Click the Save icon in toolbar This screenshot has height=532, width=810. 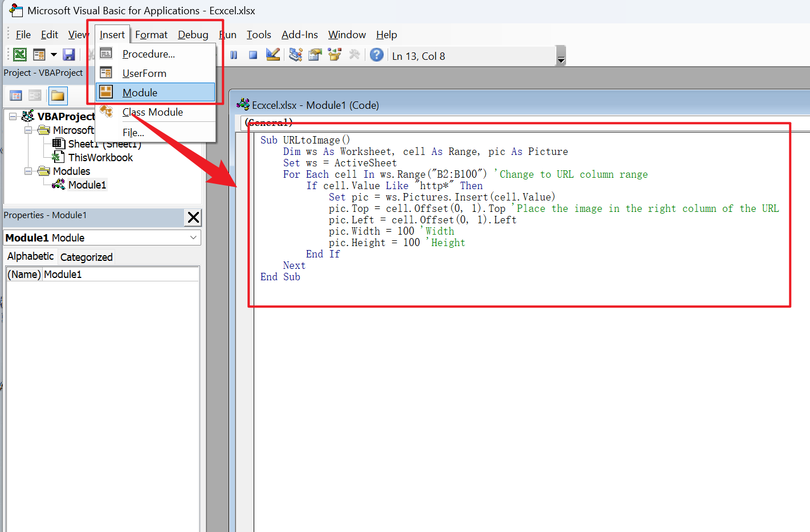tap(69, 55)
